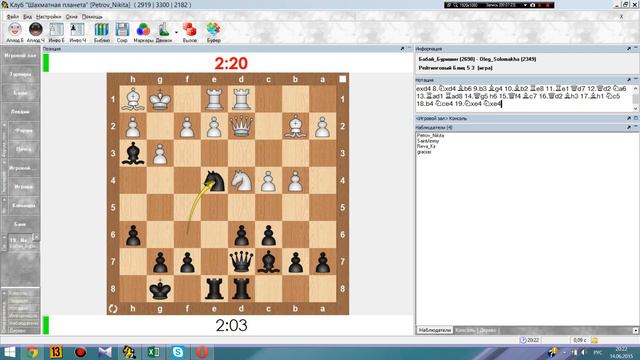Select the black bishop on c7
Image resolution: width=640 pixels, height=360 pixels.
[269, 262]
